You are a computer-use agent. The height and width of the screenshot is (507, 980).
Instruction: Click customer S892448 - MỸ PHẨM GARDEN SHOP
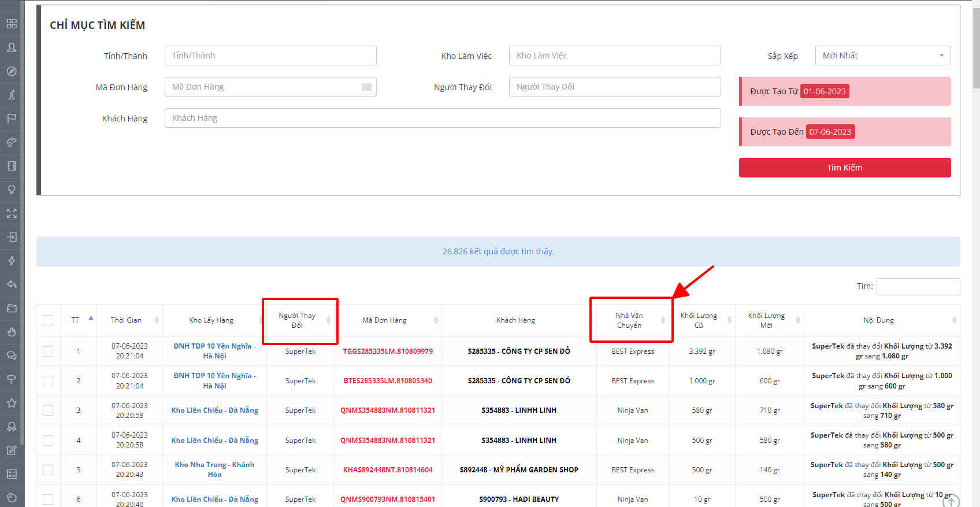pyautogui.click(x=519, y=470)
